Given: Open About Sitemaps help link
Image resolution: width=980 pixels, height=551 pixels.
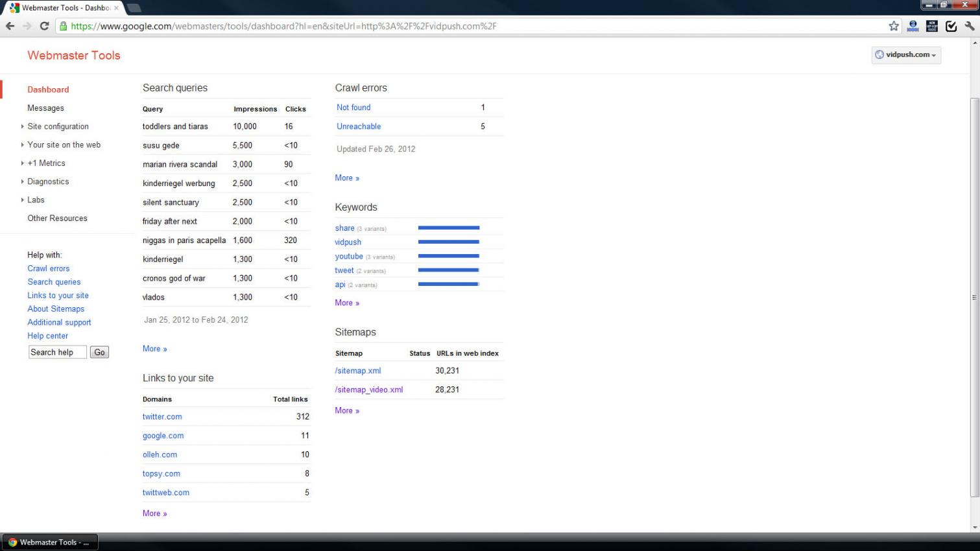Looking at the screenshot, I should 56,309.
